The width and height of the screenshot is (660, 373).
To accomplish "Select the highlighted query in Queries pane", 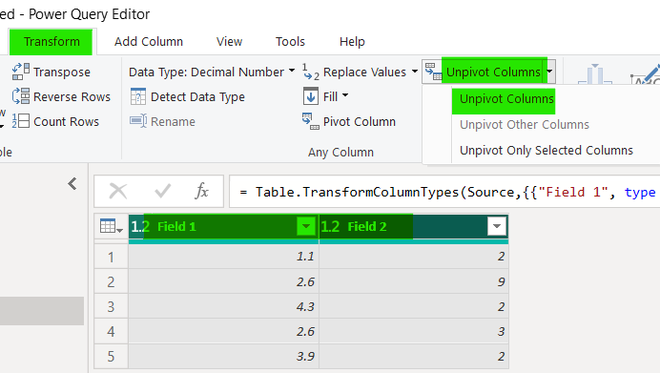I will 42,311.
